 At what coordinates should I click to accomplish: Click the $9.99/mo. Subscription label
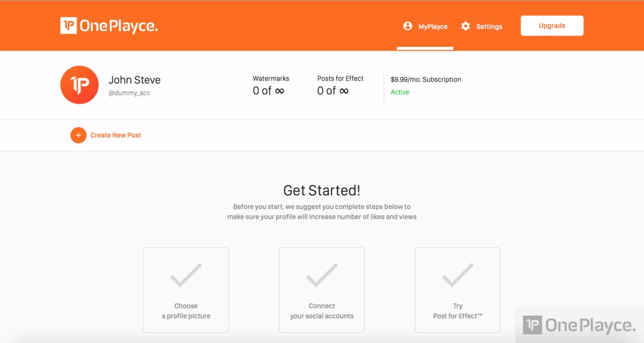426,79
